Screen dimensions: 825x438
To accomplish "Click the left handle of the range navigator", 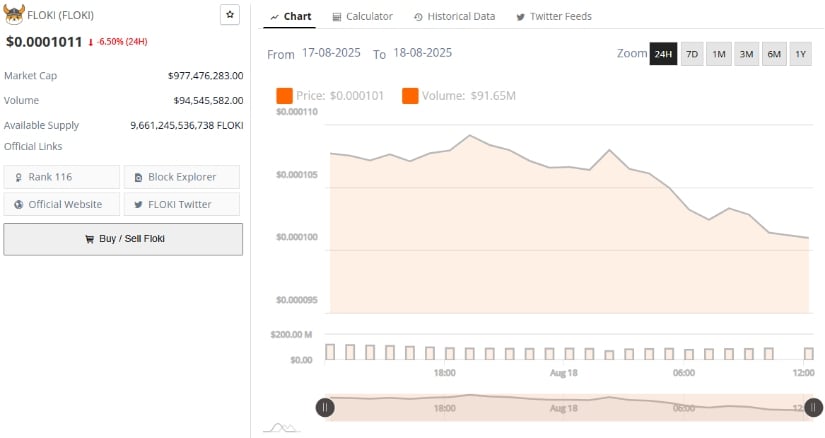I will pos(325,407).
